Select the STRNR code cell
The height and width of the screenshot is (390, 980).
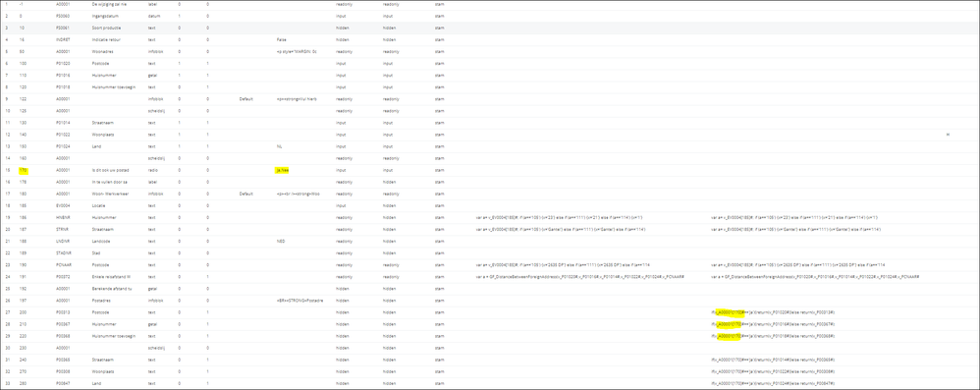[x=62, y=229]
